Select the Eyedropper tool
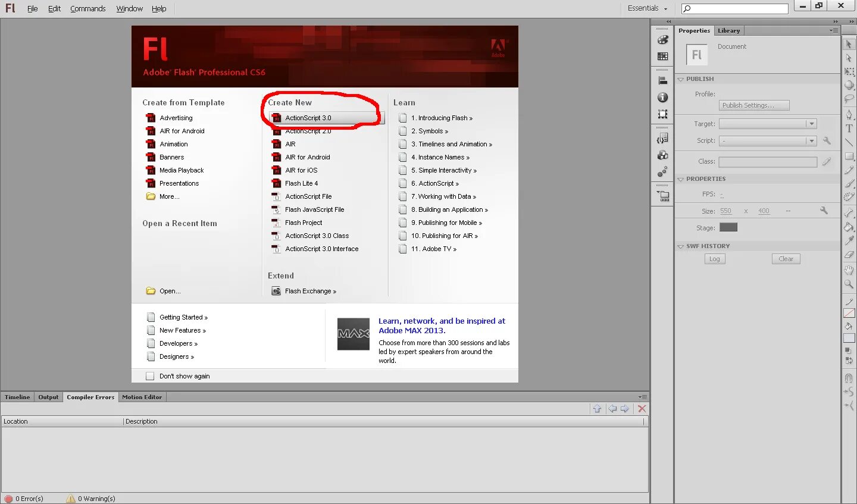857x504 pixels. pos(849,240)
